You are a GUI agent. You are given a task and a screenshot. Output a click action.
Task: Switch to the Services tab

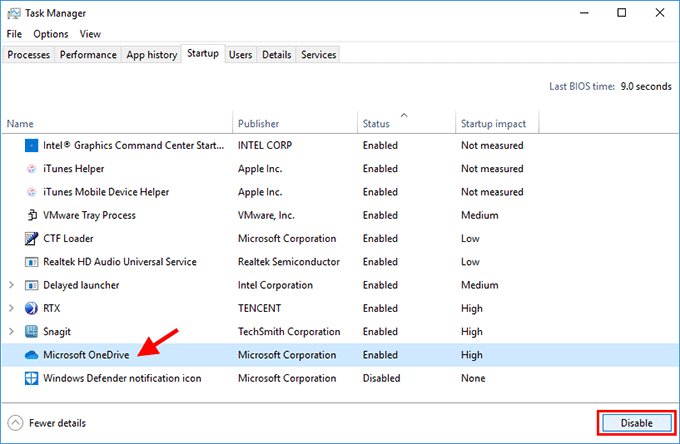click(x=319, y=55)
